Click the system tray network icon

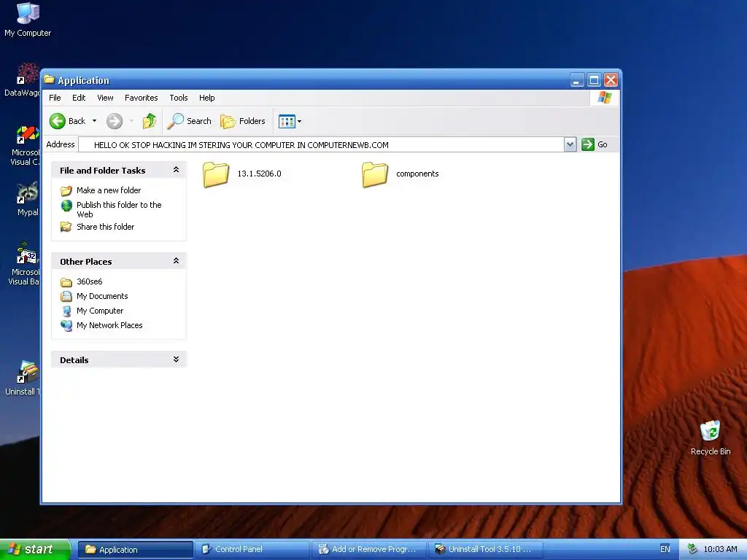[692, 549]
